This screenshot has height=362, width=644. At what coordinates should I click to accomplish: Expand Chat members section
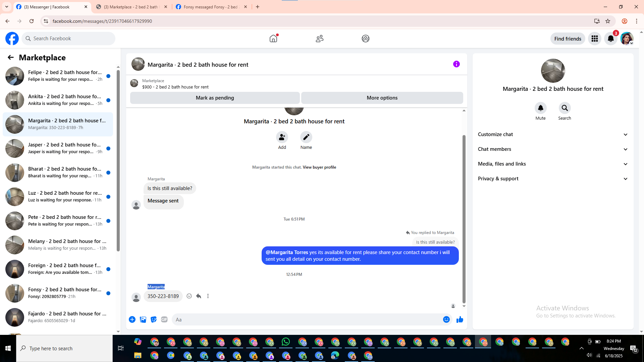tap(553, 149)
